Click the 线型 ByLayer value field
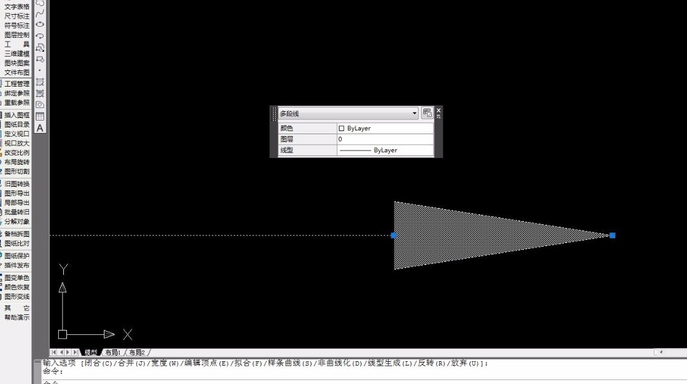This screenshot has height=384, width=687. (x=385, y=150)
